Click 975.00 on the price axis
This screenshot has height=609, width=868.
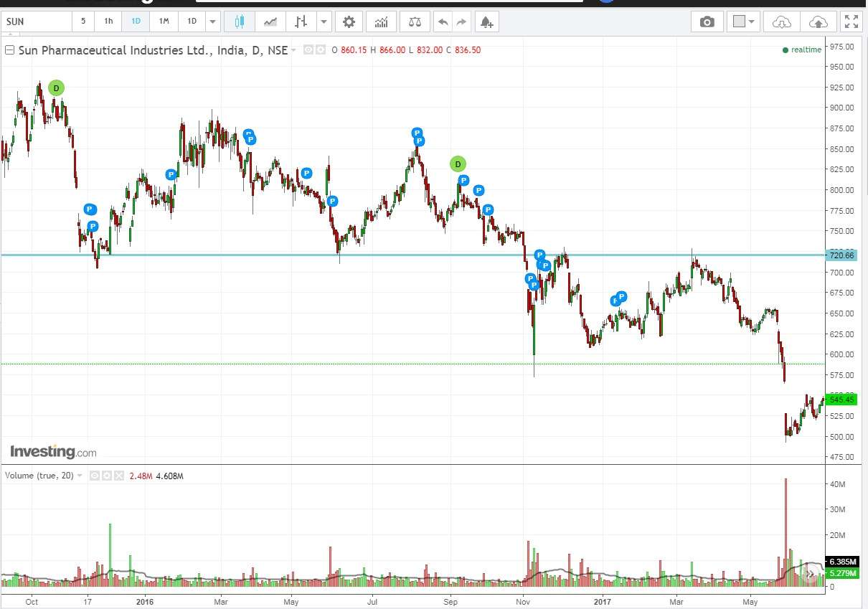pos(841,47)
